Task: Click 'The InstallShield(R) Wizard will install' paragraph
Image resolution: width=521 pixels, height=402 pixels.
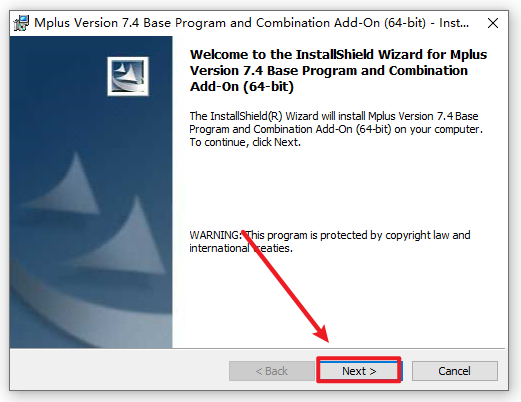Action: (x=336, y=129)
